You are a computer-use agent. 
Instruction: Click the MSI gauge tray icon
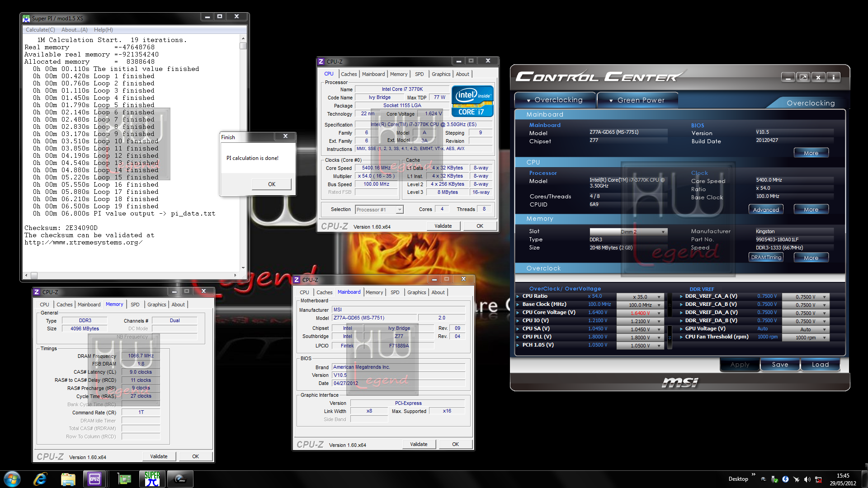(764, 479)
